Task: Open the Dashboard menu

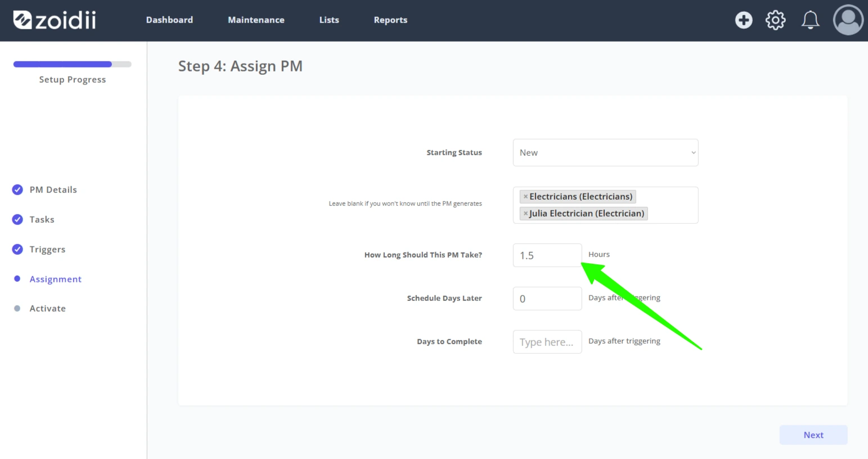Action: [x=169, y=20]
